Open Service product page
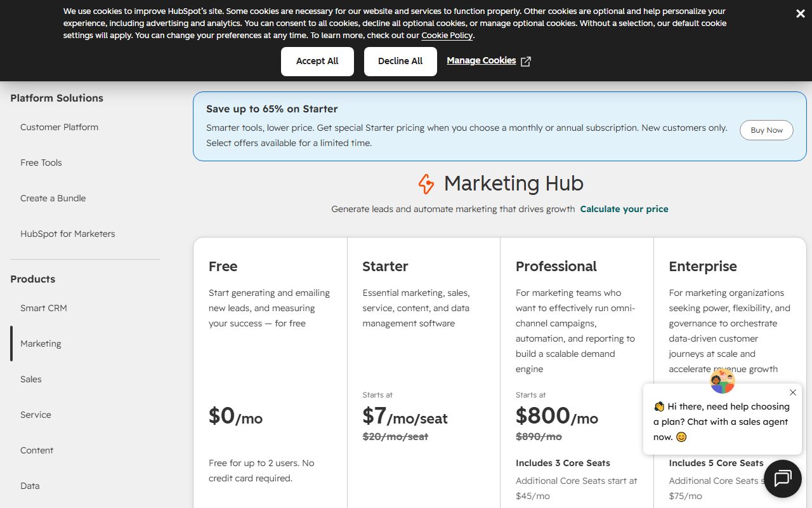The width and height of the screenshot is (812, 508). point(36,415)
